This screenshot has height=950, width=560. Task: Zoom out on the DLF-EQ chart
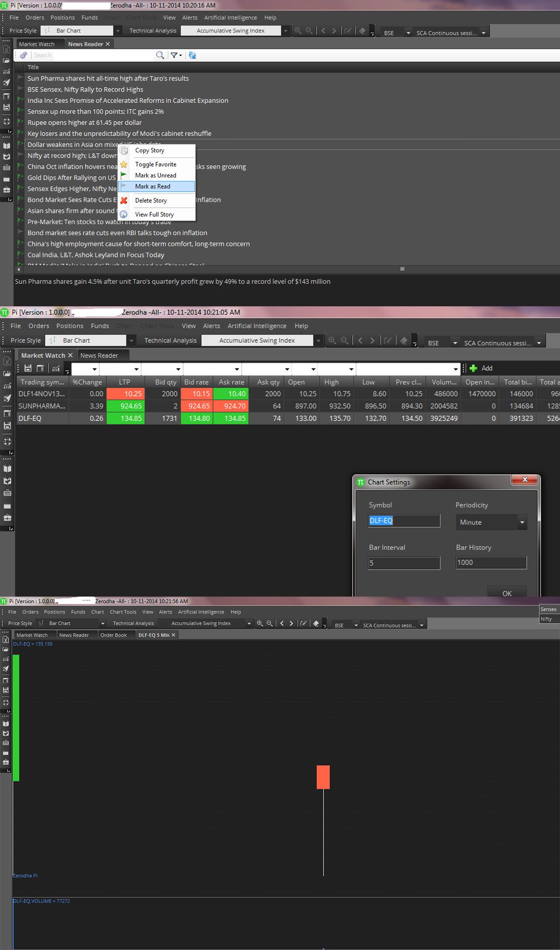(x=269, y=623)
